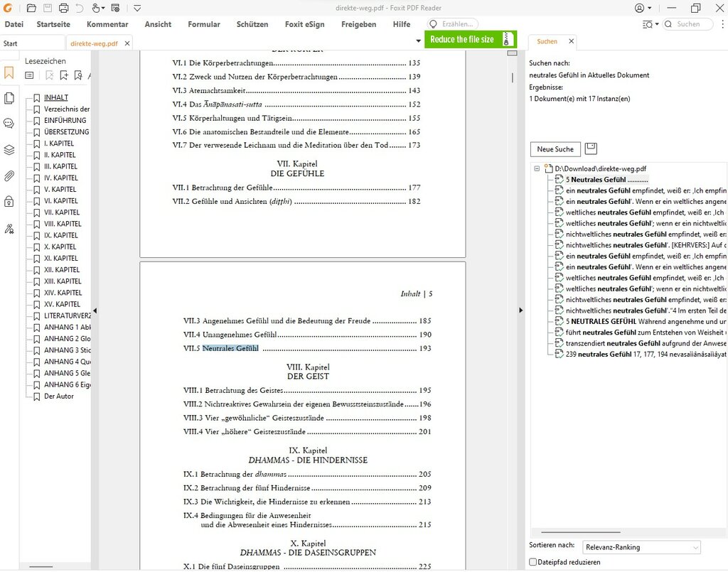Click the advanced search icon

click(x=647, y=24)
